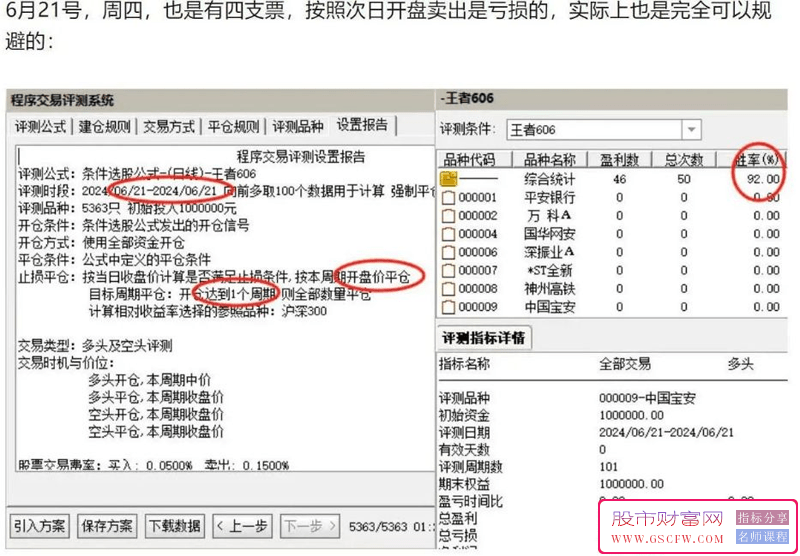The width and height of the screenshot is (800, 556).
Task: Click the 程序交易评测设置报告 heading
Action: pos(301,157)
